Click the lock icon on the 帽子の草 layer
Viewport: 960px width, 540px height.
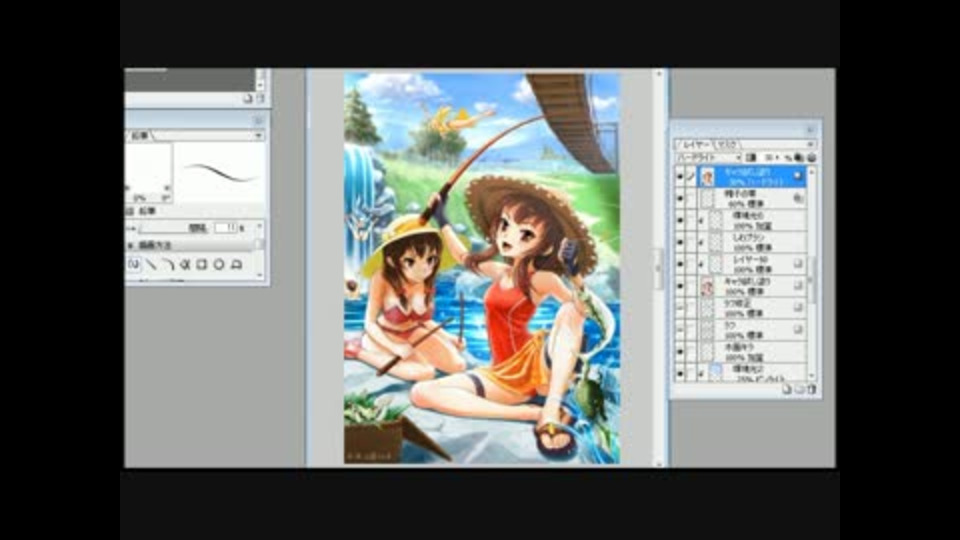pyautogui.click(x=798, y=198)
